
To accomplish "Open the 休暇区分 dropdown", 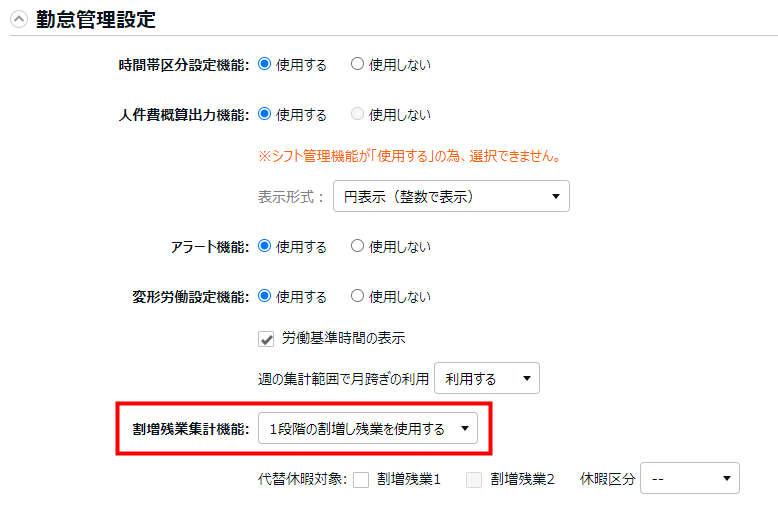I will pyautogui.click(x=689, y=479).
